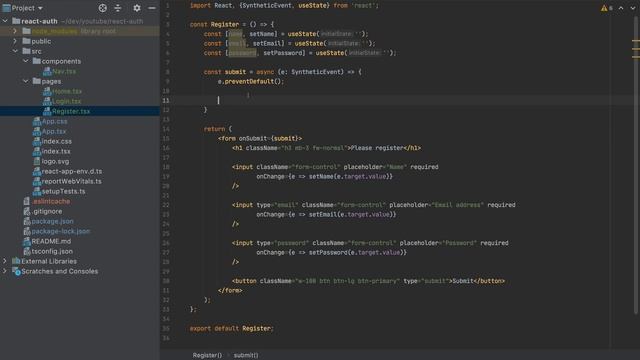Open App.css file
This screenshot has height=360, width=640.
click(x=54, y=121)
